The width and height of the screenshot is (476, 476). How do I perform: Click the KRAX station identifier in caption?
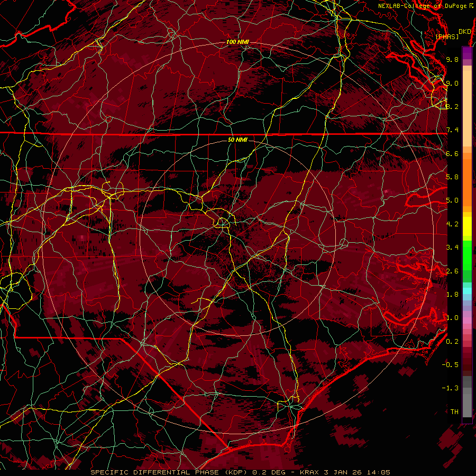tap(309, 472)
